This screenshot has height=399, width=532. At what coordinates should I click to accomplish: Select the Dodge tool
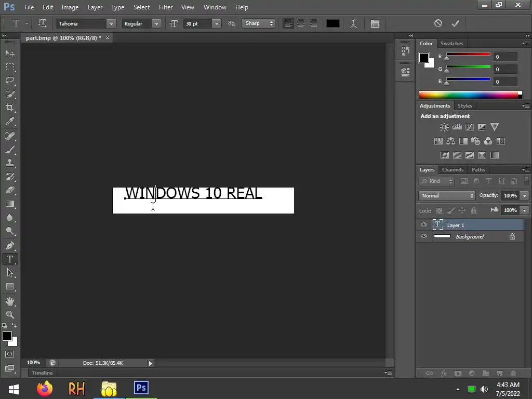pyautogui.click(x=10, y=231)
